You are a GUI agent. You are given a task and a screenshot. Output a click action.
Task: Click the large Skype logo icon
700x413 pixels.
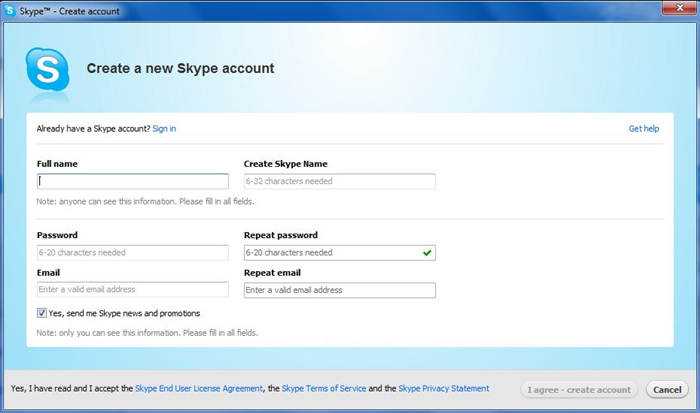click(x=47, y=70)
